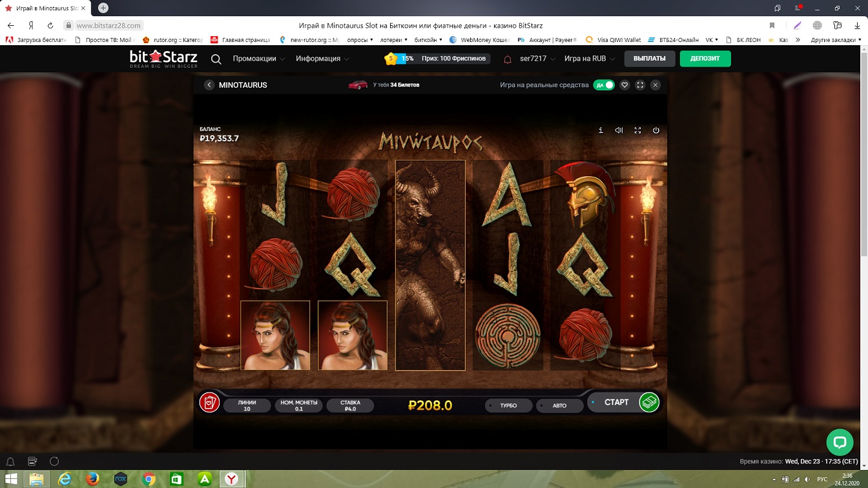Open the WebMoney Кошелёк bookmark
This screenshot has width=868, height=488.
(x=480, y=39)
